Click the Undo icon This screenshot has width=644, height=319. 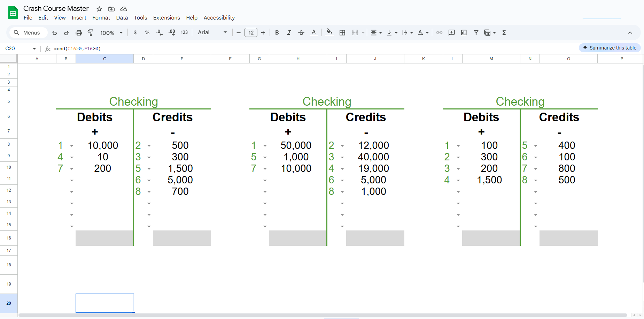(54, 33)
